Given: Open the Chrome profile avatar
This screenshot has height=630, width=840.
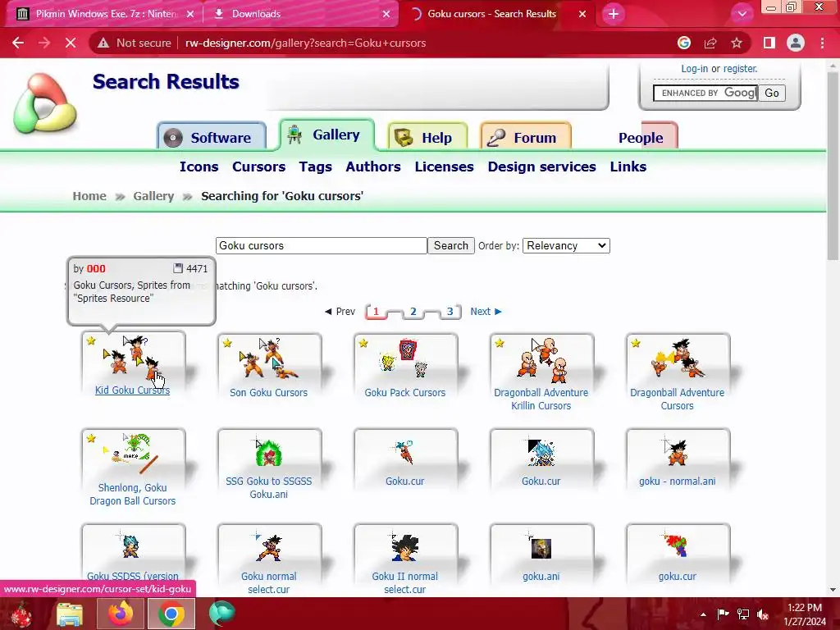Looking at the screenshot, I should click(x=796, y=43).
